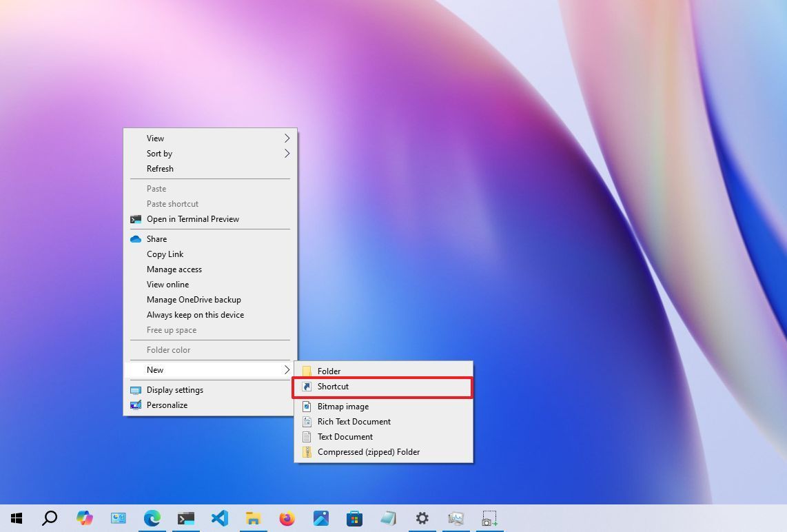The height and width of the screenshot is (532, 787).
Task: Open Display settings from the context menu
Action: click(174, 389)
